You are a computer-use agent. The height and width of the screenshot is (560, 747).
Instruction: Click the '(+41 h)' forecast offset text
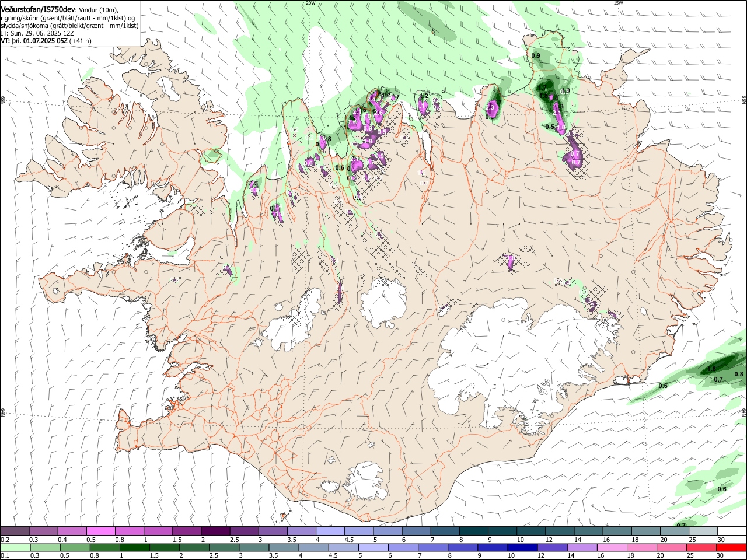pyautogui.click(x=81, y=41)
